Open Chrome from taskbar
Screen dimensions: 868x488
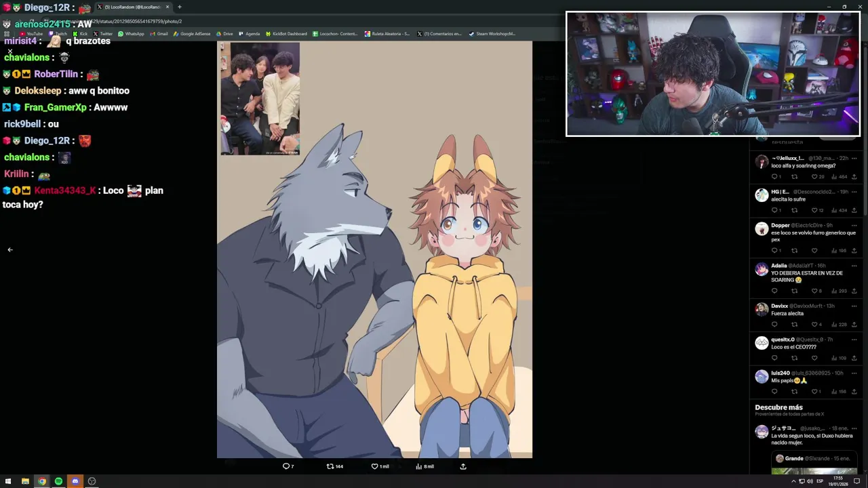[42, 481]
